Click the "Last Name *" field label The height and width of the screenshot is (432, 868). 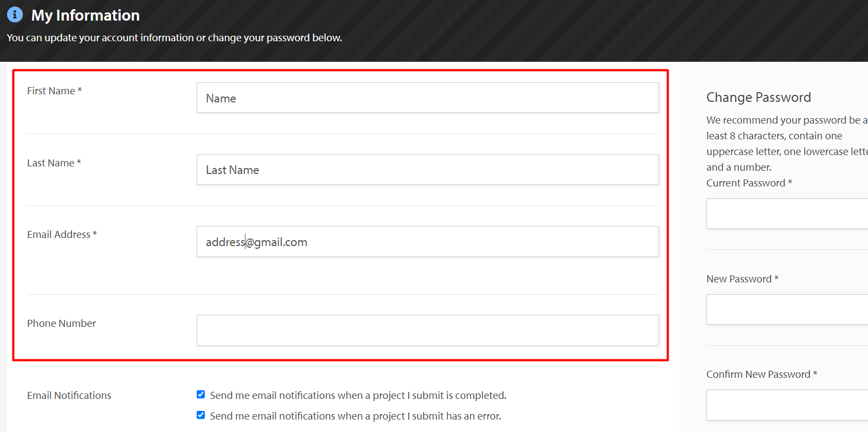pyautogui.click(x=54, y=163)
